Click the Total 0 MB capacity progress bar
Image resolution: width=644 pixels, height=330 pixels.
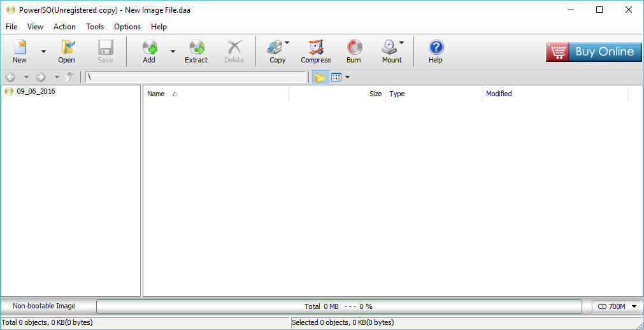tap(339, 306)
